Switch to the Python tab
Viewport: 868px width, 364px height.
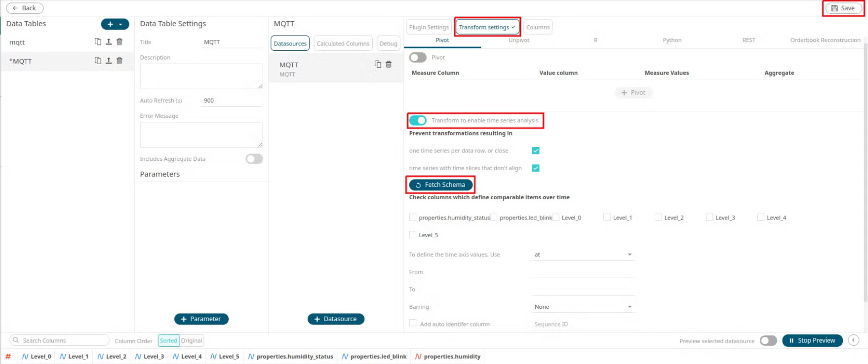pos(672,40)
